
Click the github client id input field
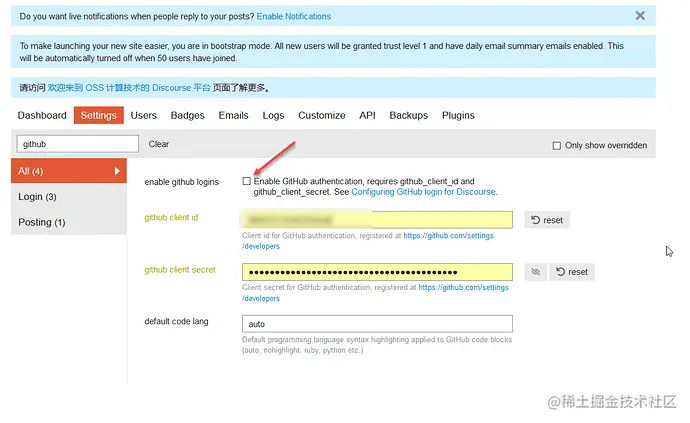(x=377, y=220)
